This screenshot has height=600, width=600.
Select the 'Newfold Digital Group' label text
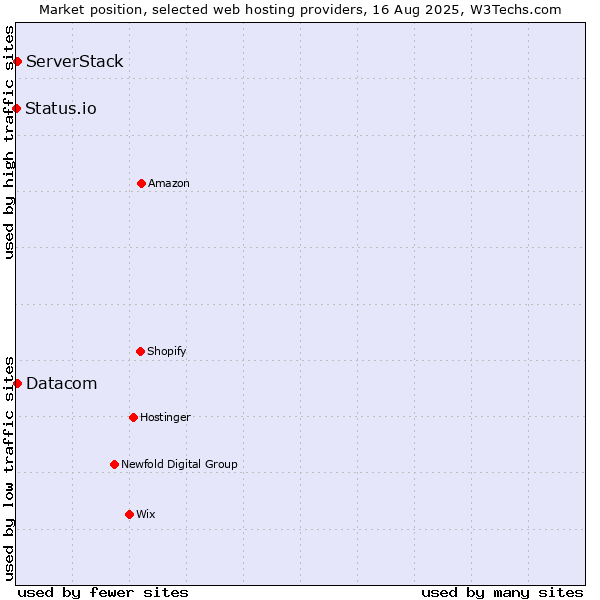coord(179,464)
